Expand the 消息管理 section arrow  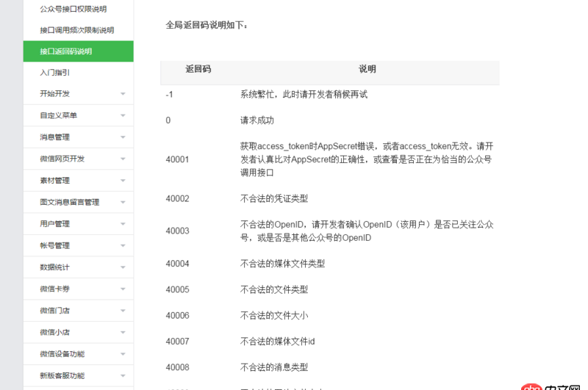(123, 137)
